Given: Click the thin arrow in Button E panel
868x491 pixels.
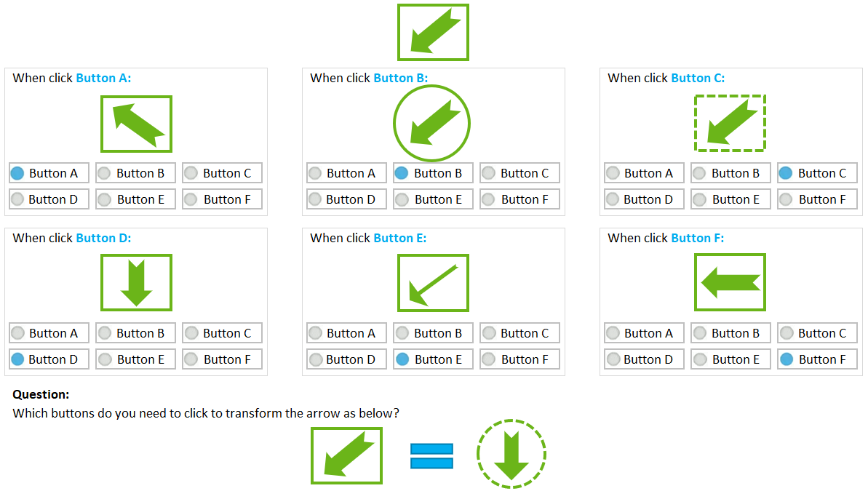Looking at the screenshot, I should (433, 283).
